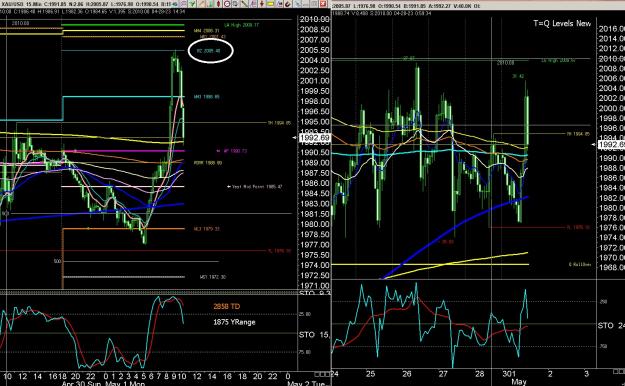625x386 pixels.
Task: Click the 'R2 2005.40' level label
Action: point(208,51)
